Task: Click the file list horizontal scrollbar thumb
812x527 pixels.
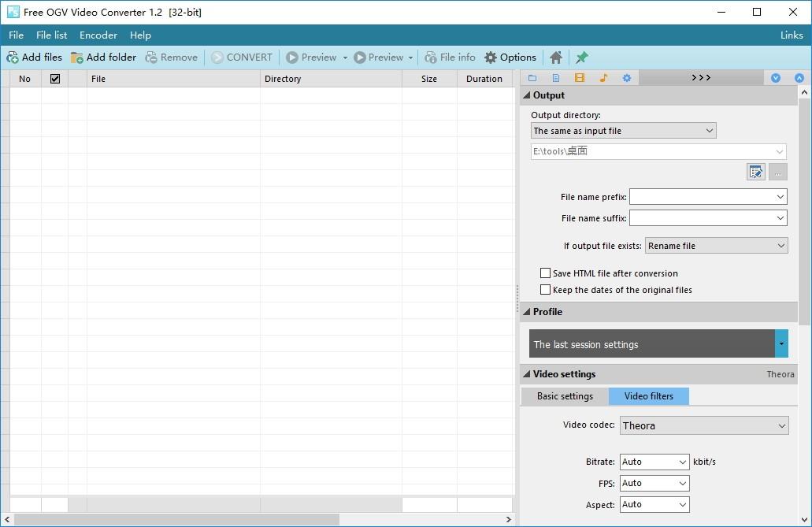Action: [x=176, y=519]
